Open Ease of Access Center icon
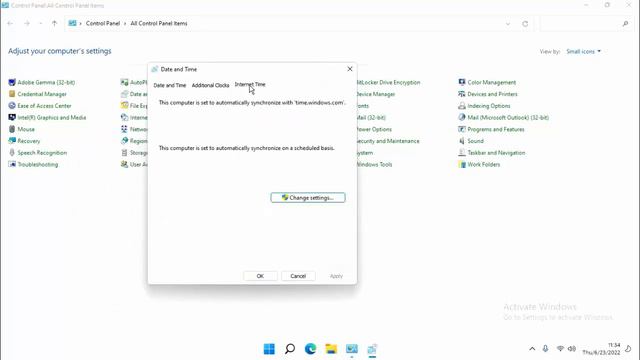 coord(12,106)
